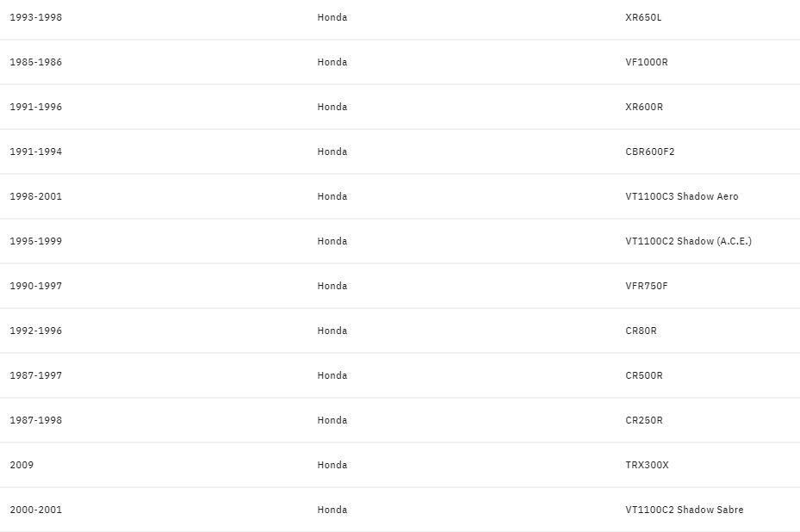Click the CR250R model cell

(644, 420)
